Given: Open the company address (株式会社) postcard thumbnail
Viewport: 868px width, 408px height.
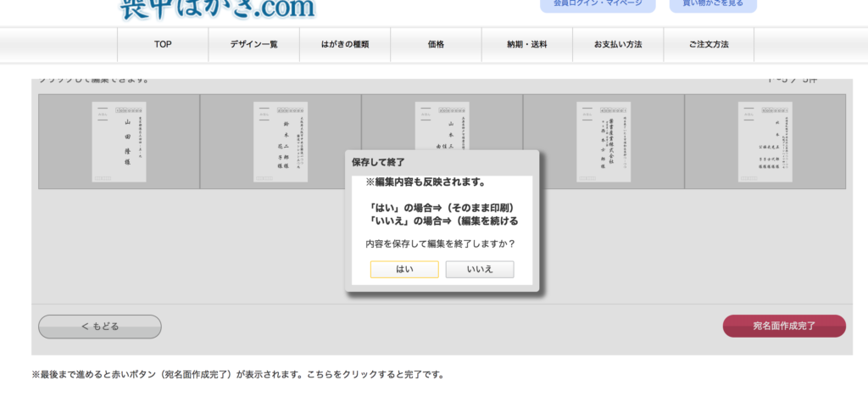Looking at the screenshot, I should click(604, 141).
